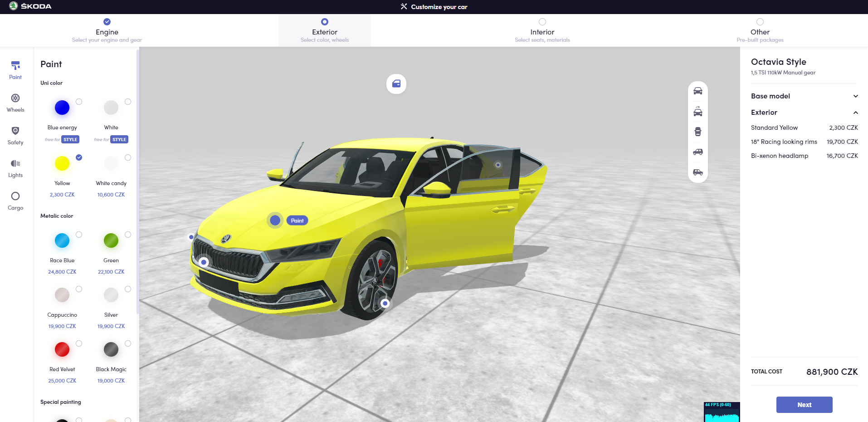Click the Uni color section heading
The height and width of the screenshot is (422, 868).
pos(51,83)
